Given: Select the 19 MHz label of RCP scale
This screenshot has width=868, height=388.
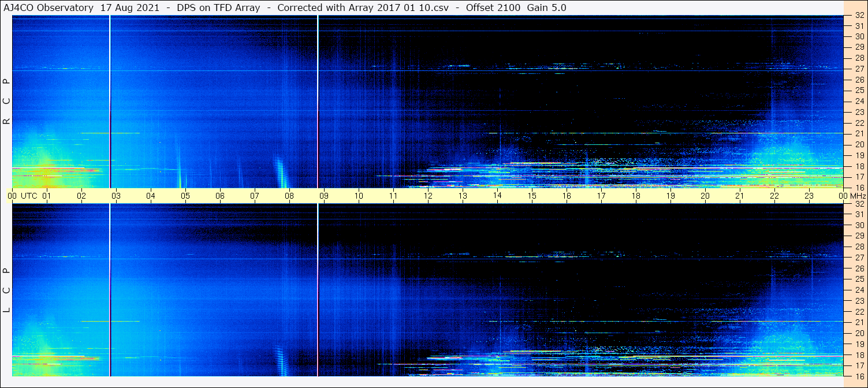Looking at the screenshot, I should [859, 155].
